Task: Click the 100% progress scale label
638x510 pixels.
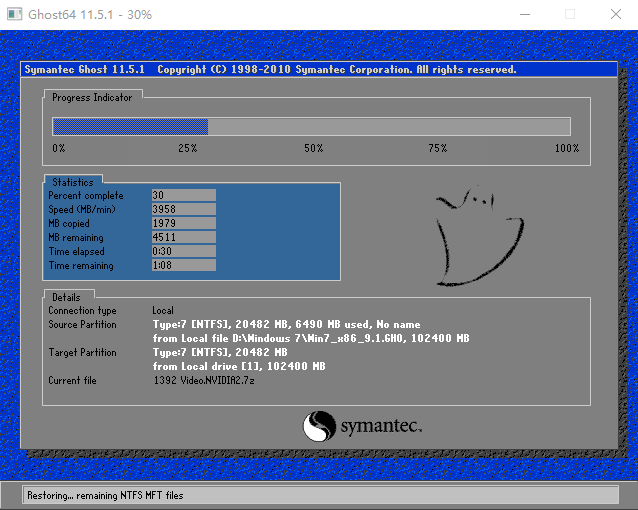Action: coord(567,148)
